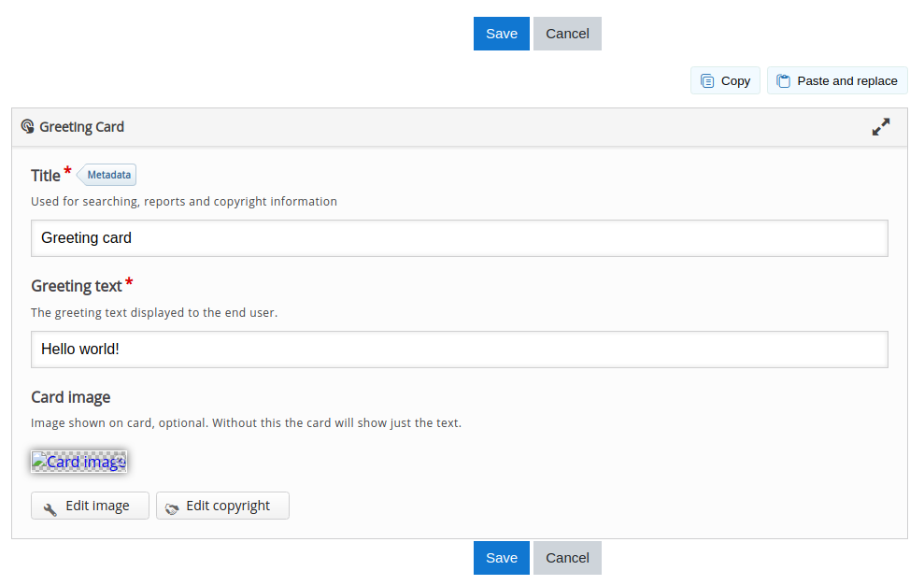Click the Paste and replace clipboard icon
Image resolution: width=924 pixels, height=585 pixels.
783,80
